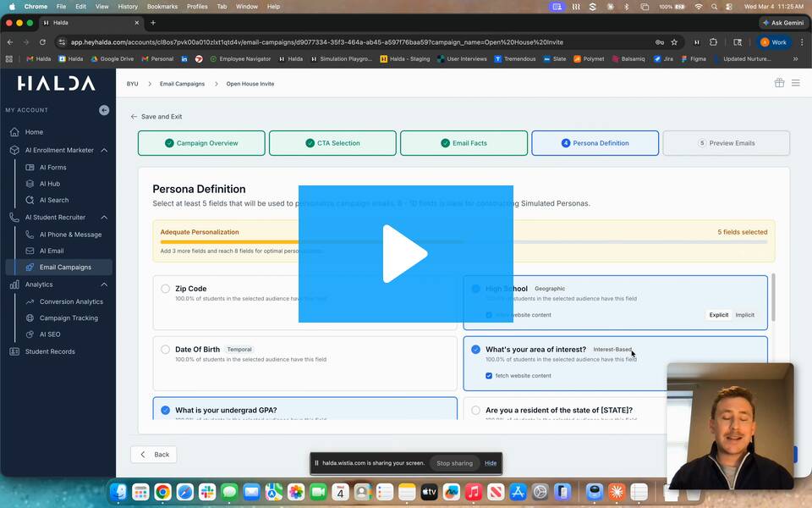Click the AI Email envelope icon
Screen dimensions: 812x508
pos(30,251)
